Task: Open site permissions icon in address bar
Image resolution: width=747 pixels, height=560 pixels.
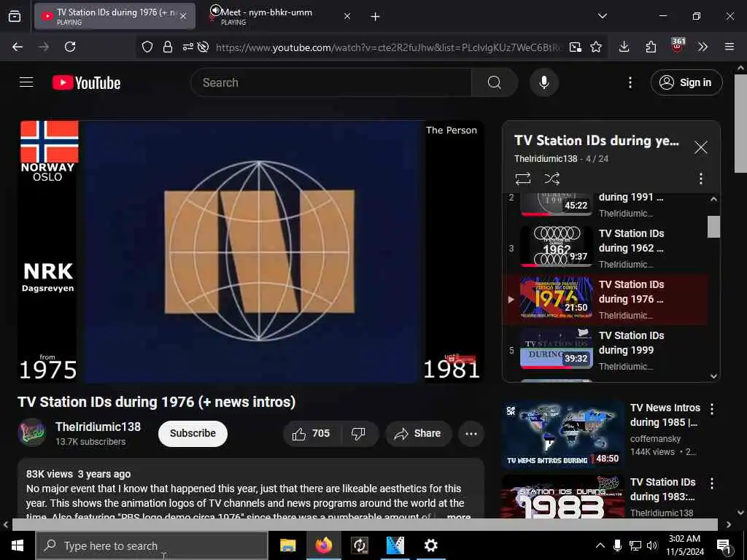Action: click(x=187, y=47)
